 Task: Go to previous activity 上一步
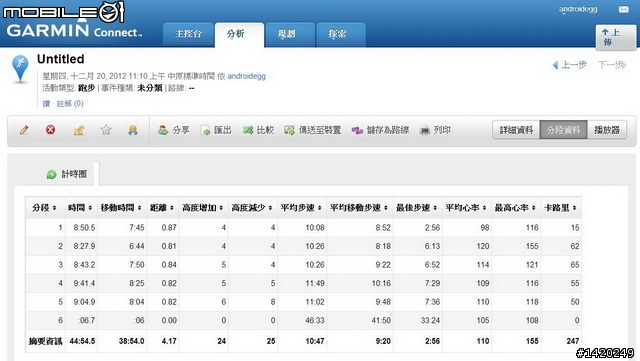click(570, 65)
